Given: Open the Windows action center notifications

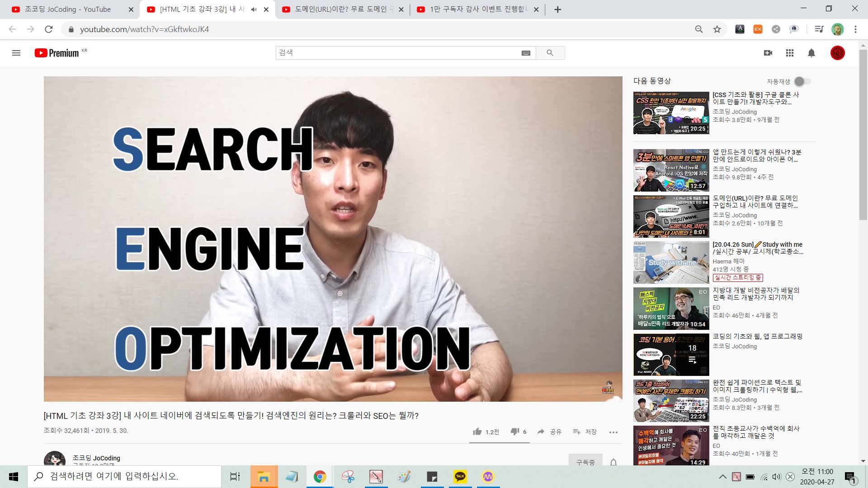Looking at the screenshot, I should [850, 477].
